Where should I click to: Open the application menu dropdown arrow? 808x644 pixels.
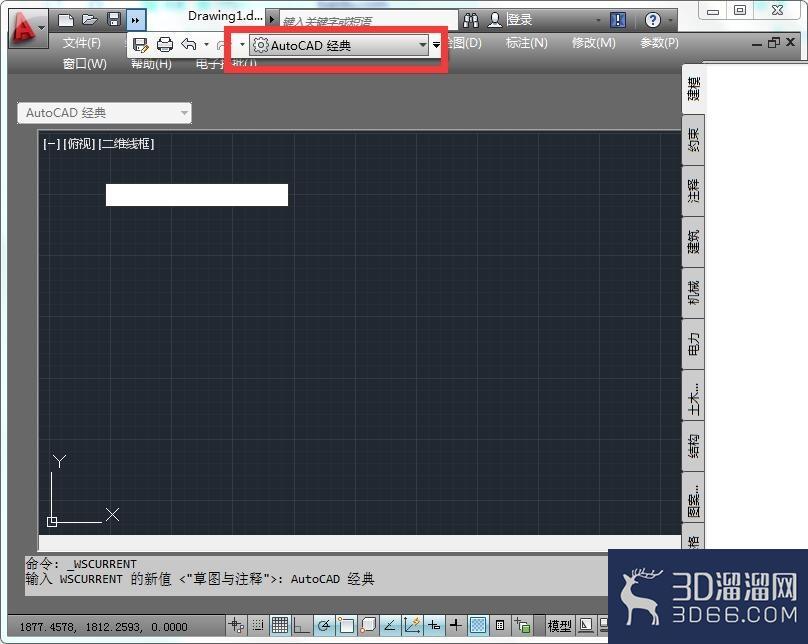42,28
